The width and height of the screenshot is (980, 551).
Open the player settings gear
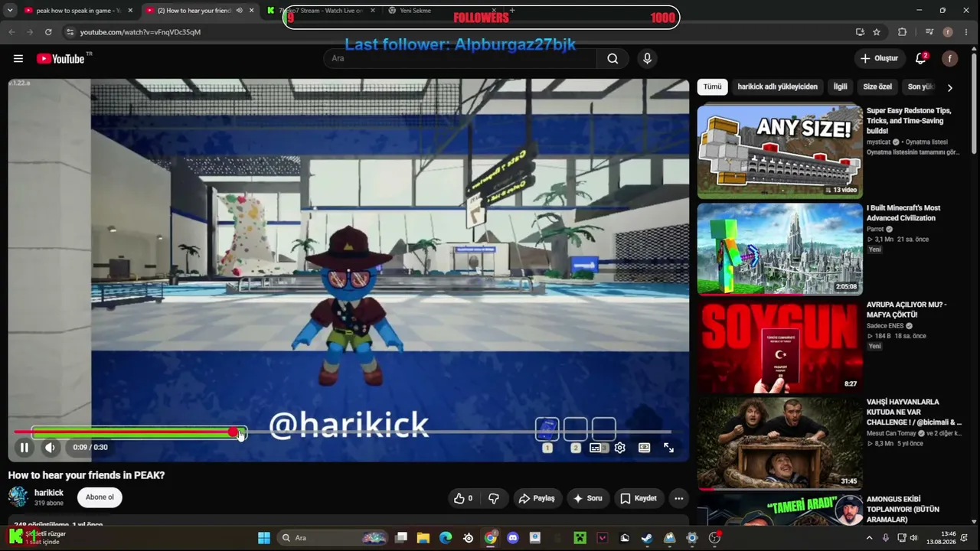(x=620, y=448)
